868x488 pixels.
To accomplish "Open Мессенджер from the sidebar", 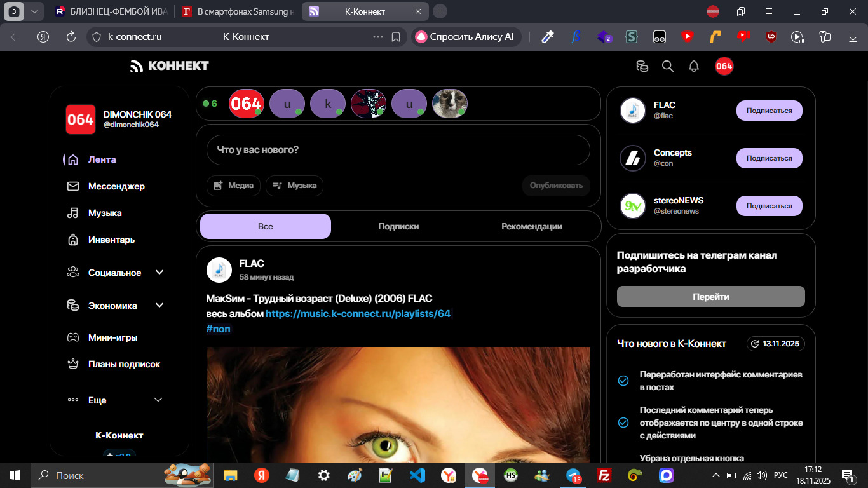I will (116, 186).
